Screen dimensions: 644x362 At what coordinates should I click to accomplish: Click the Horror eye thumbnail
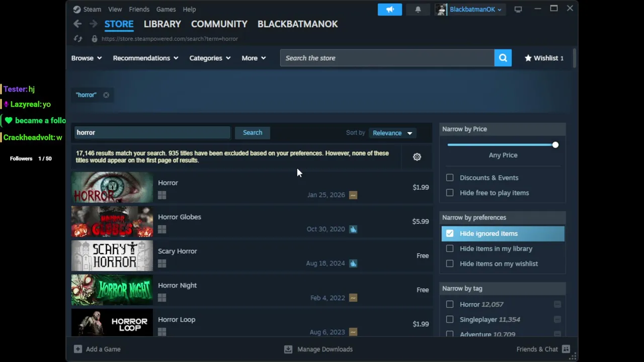[x=112, y=187]
